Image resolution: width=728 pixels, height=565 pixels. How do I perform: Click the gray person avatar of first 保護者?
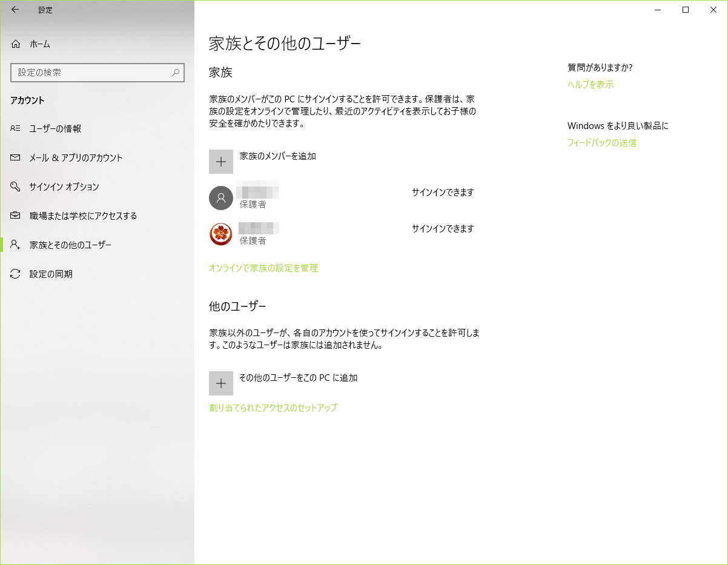pos(221,198)
